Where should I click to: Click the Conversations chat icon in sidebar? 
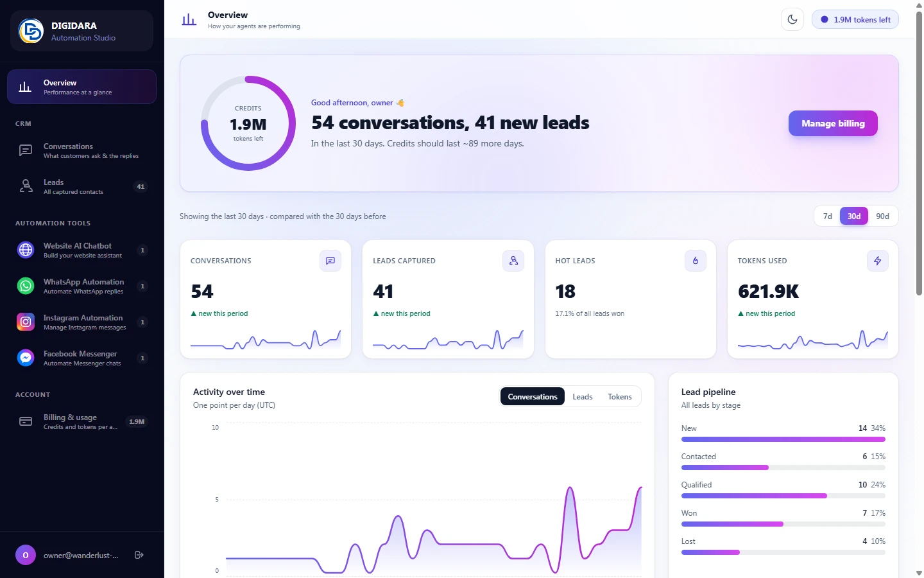coord(26,150)
